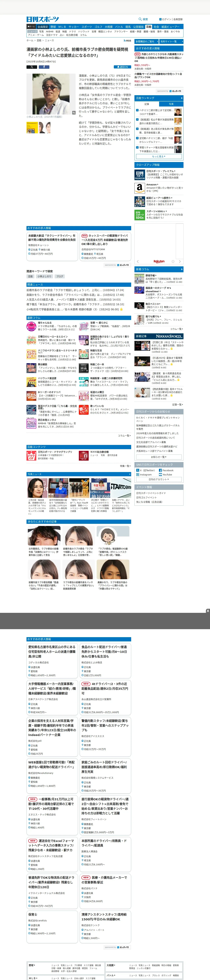This screenshot has height=980, width=210.
Task: Share article via X button
Action: pyautogui.click(x=32, y=67)
